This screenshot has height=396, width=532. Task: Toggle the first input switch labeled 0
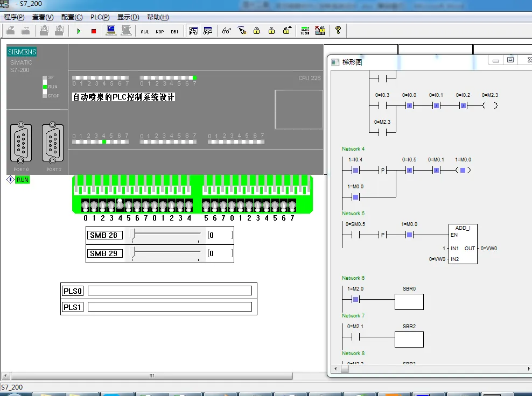click(86, 206)
